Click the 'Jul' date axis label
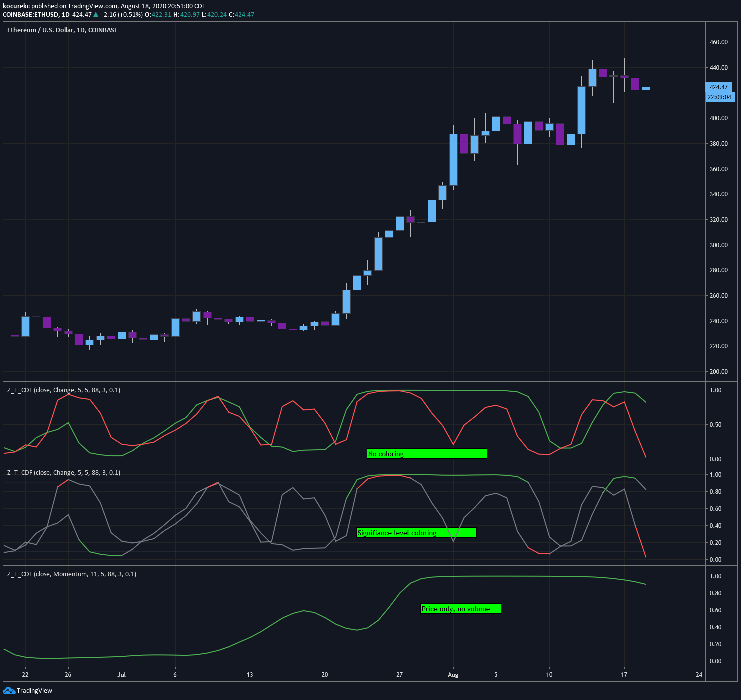741x700 pixels. click(x=121, y=675)
